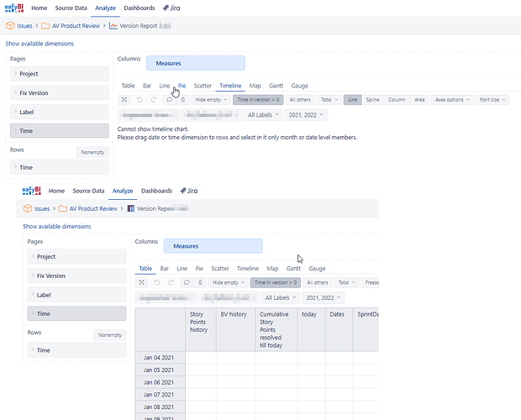Image resolution: width=521 pixels, height=420 pixels.
Task: Click the comment bubble icon in the top toolbar
Action: pyautogui.click(x=169, y=100)
